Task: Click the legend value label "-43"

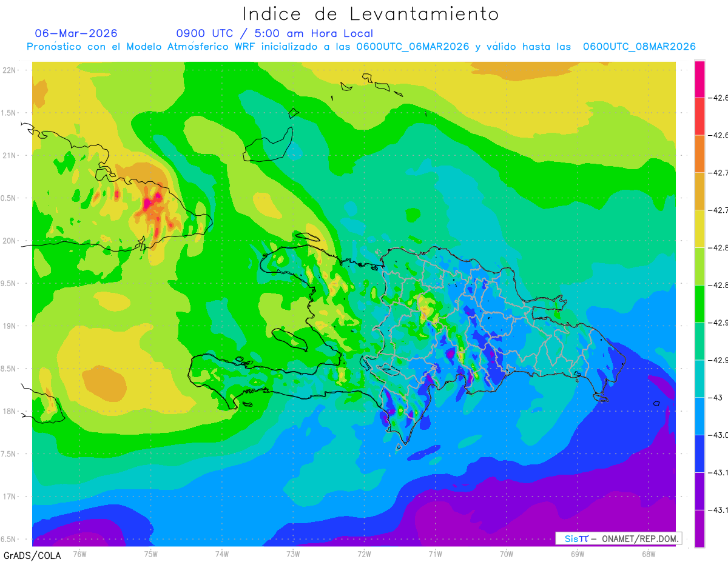Action: [x=717, y=398]
